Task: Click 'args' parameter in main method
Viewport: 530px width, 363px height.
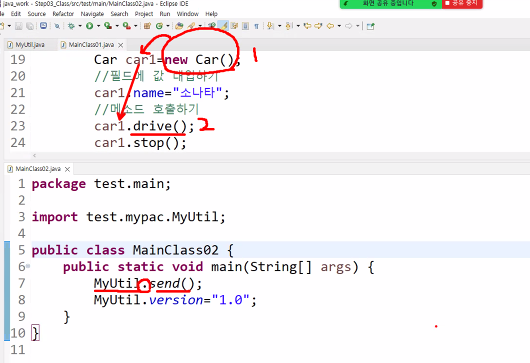Action: (x=336, y=267)
